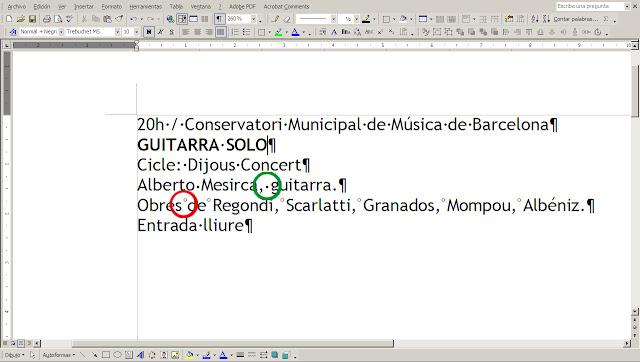Image resolution: width=640 pixels, height=362 pixels.
Task: Open the font size dropdown
Action: click(137, 32)
